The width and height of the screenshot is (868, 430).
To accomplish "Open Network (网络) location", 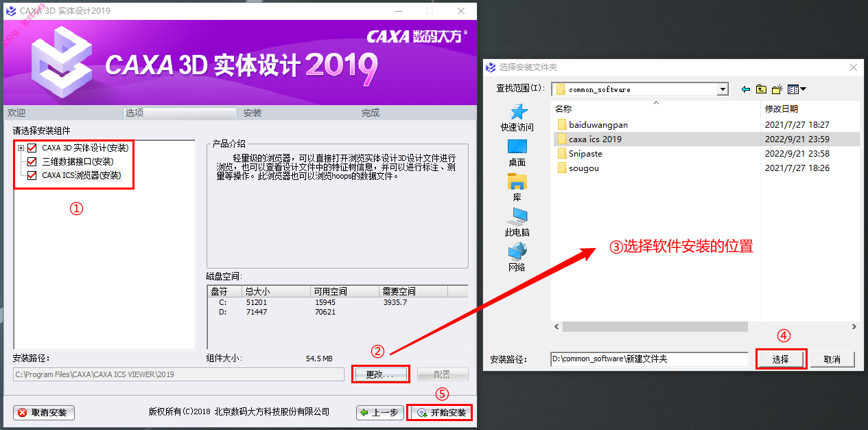I will 517,258.
